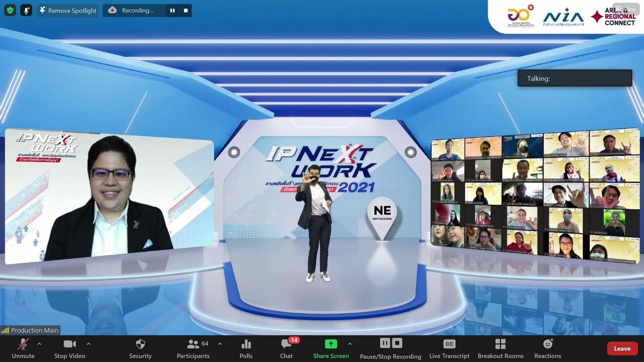Enable Live Transcript captions
The image size is (644, 362).
click(x=449, y=349)
